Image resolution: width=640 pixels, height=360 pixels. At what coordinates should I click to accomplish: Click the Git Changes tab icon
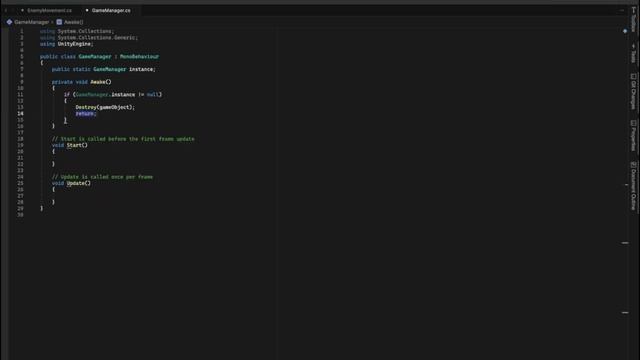tap(633, 76)
